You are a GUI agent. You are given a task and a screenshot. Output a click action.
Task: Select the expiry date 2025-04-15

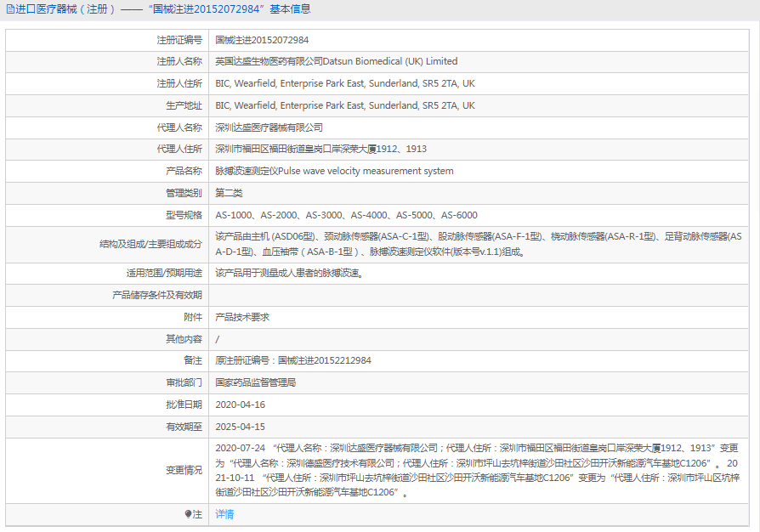click(241, 427)
